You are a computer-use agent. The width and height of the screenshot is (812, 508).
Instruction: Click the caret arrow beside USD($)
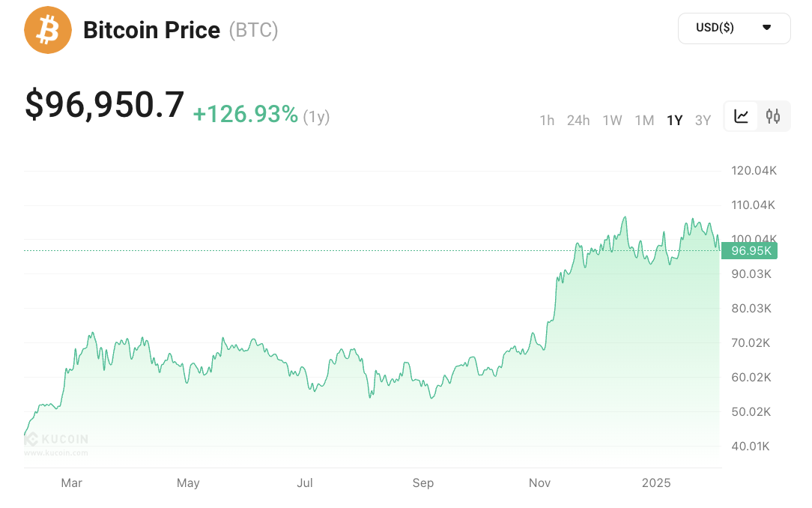(766, 28)
